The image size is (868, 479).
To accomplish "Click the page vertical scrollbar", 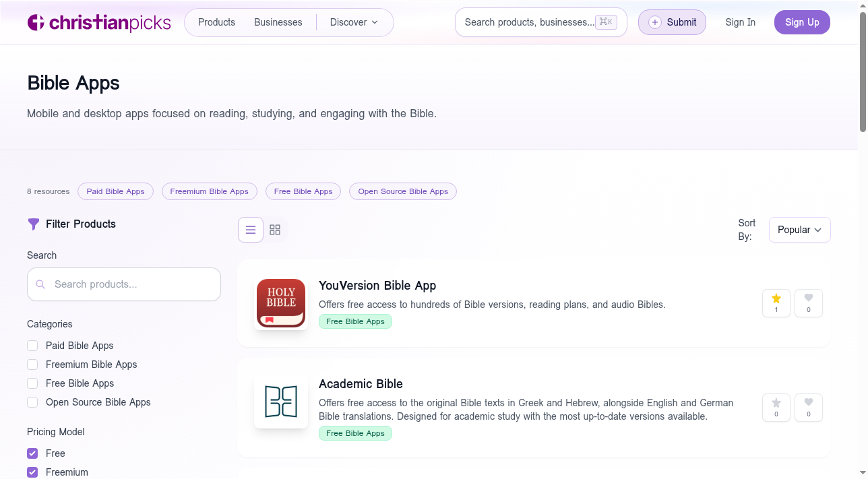I will 863,72.
